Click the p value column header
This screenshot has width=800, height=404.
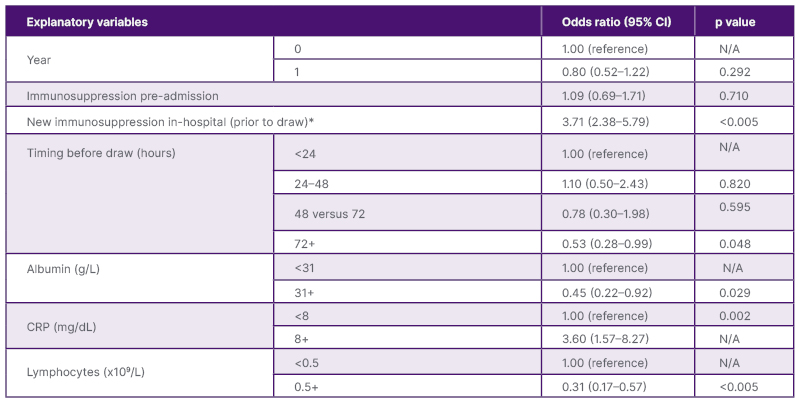734,21
